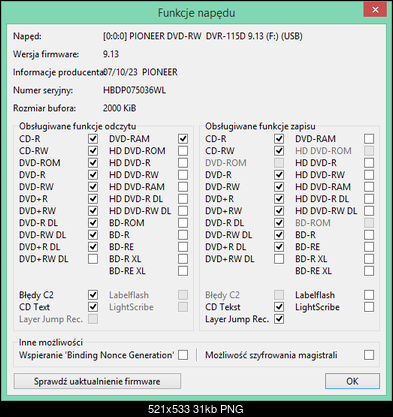Click Sprawdź uaktualnienie firmware button
Screen dimensions: 393x417
pyautogui.click(x=97, y=381)
